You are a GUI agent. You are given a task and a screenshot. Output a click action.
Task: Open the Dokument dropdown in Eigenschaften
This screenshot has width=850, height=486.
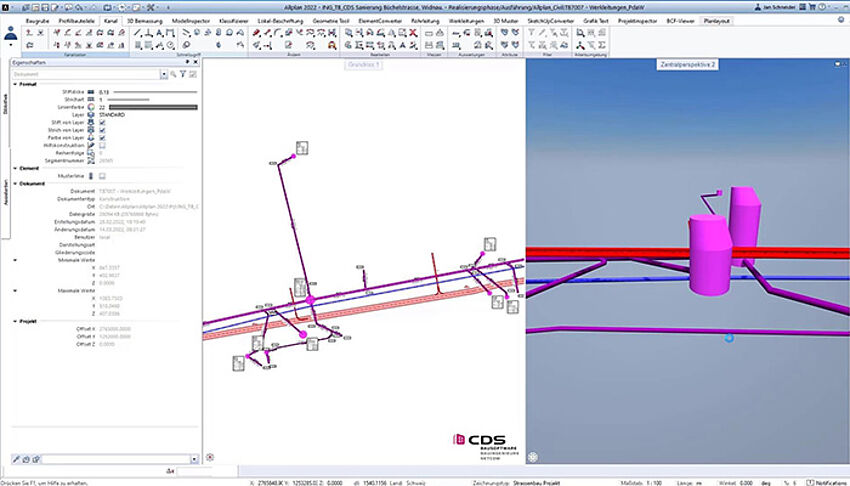[x=161, y=74]
